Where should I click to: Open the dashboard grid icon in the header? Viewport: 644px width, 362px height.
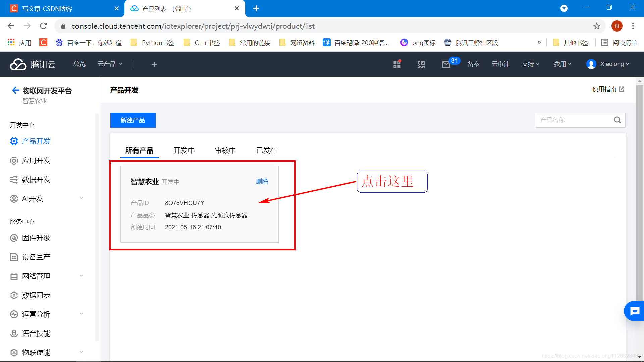coord(397,64)
